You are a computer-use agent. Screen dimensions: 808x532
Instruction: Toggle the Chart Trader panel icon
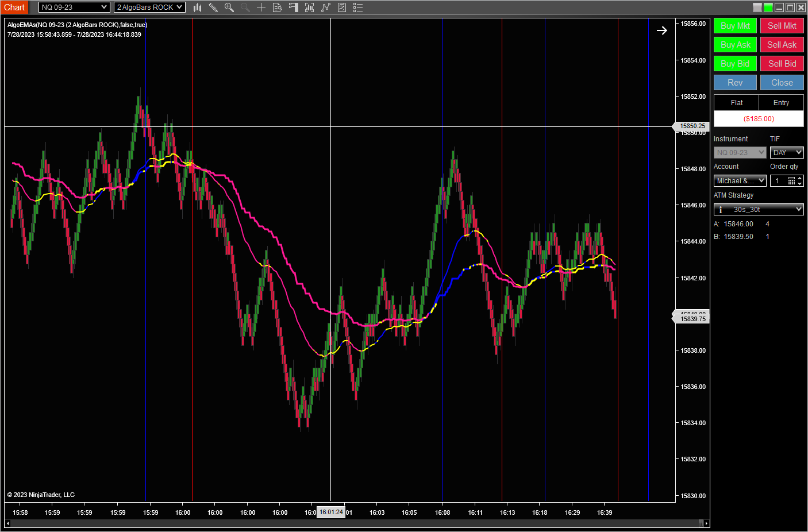[293, 7]
